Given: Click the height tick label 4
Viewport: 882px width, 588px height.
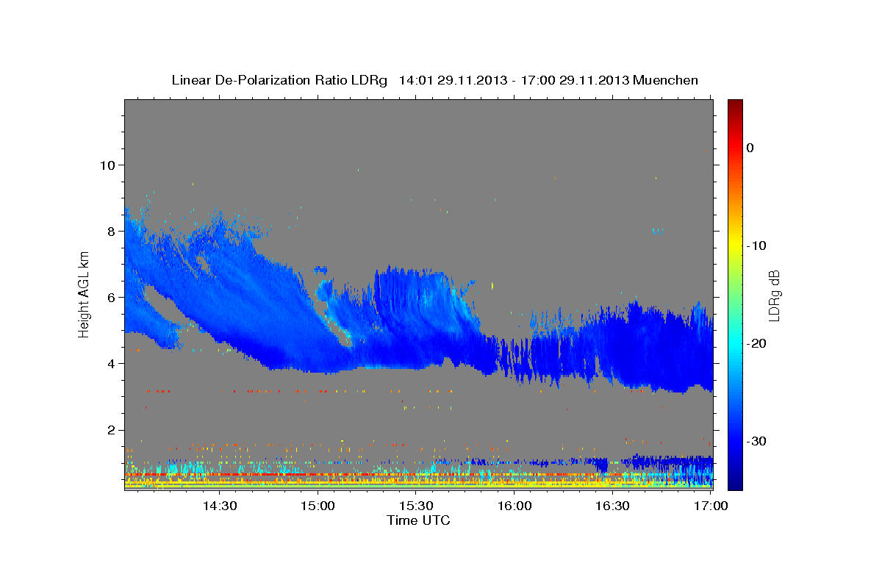Looking at the screenshot, I should 110,364.
